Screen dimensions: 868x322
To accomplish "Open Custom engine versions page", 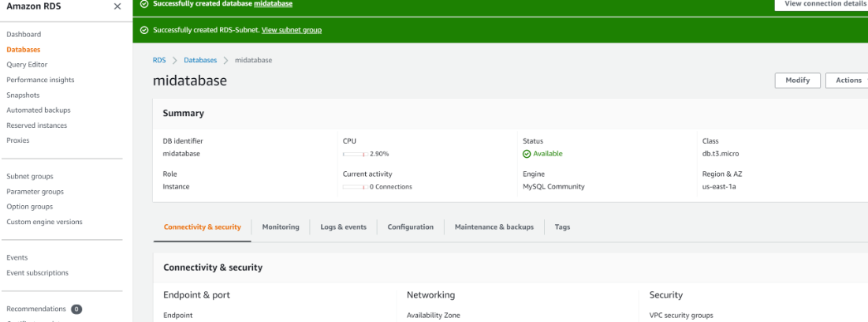I will 44,222.
